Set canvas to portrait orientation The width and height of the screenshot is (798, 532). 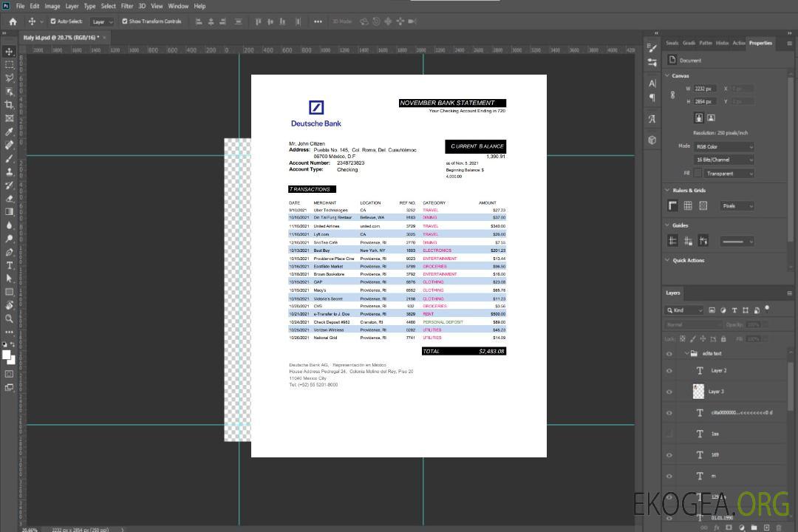coord(699,118)
